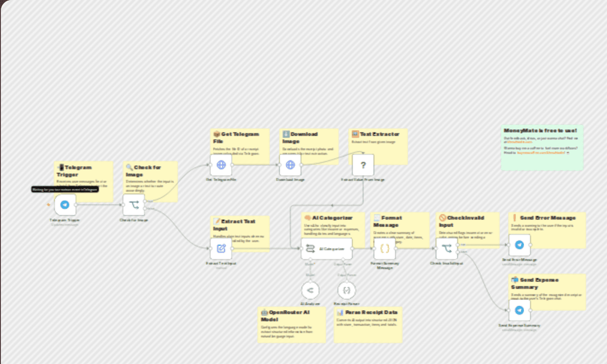Open the question-mark Extract Value From Image node

click(363, 165)
